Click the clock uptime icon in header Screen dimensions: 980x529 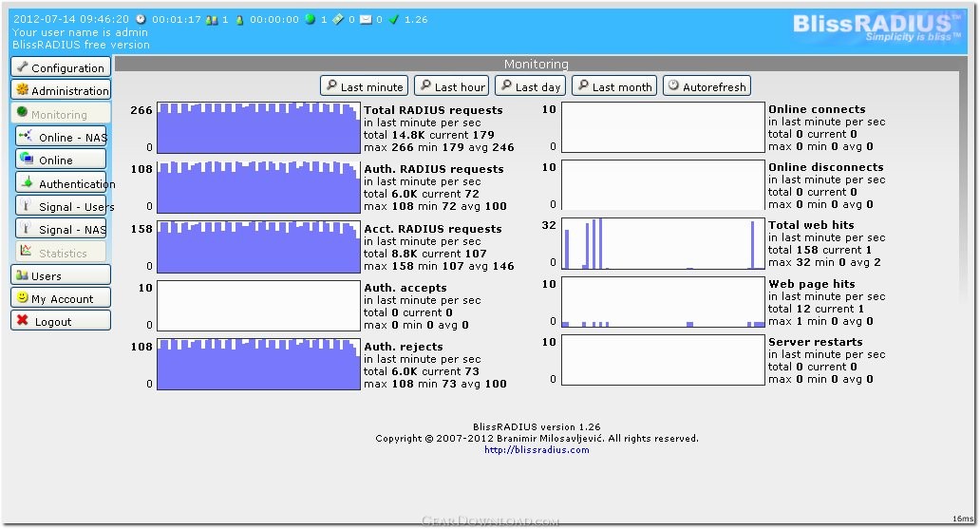141,19
